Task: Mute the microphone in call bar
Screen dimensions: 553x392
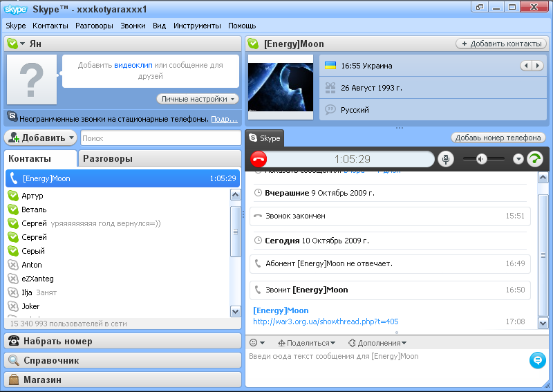Action: (x=446, y=159)
